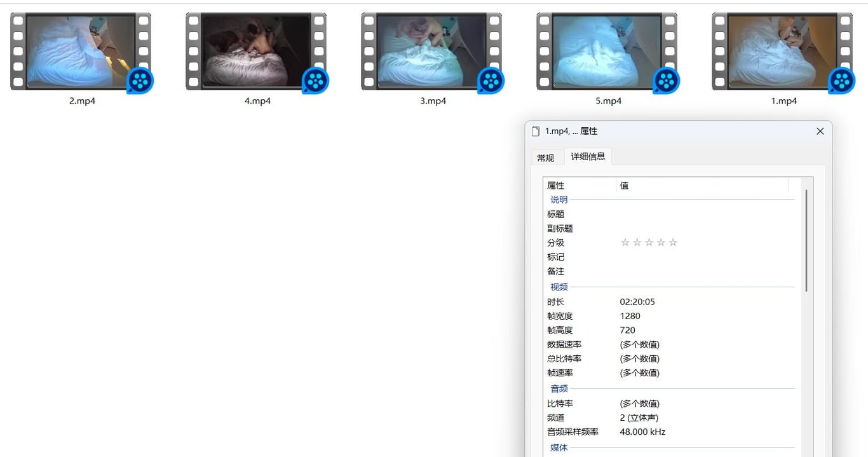Click the player badge icon on 4.mp4
Image resolution: width=868 pixels, height=457 pixels.
tap(315, 80)
